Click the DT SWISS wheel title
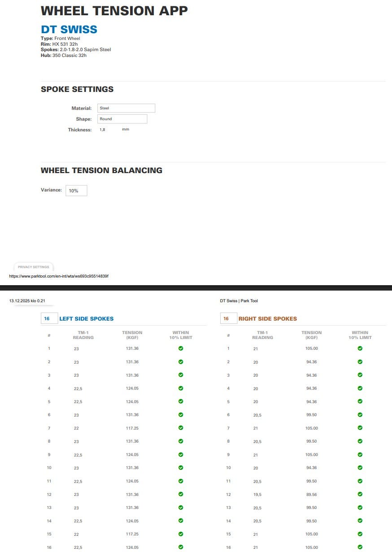 click(x=69, y=30)
